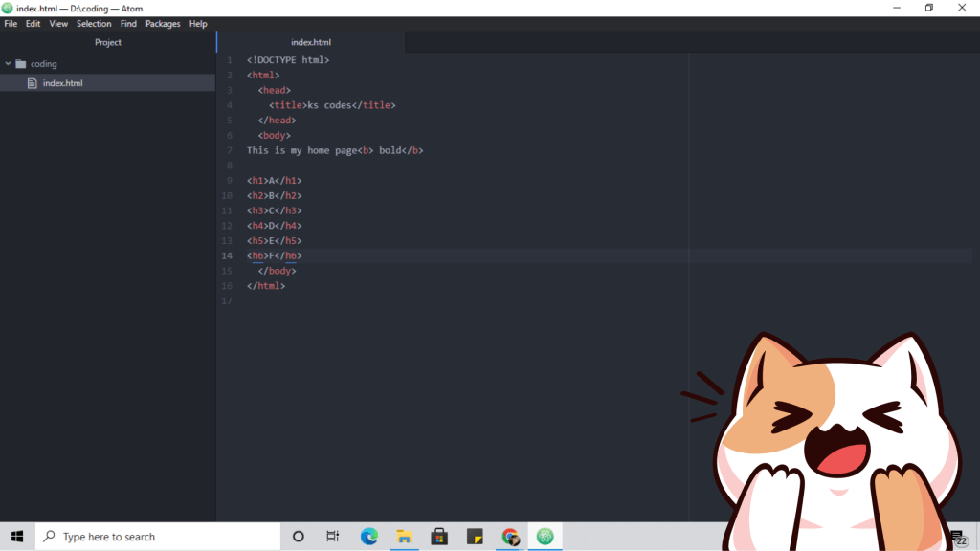Open Sticky Notes from the taskbar
980x551 pixels.
pyautogui.click(x=475, y=537)
